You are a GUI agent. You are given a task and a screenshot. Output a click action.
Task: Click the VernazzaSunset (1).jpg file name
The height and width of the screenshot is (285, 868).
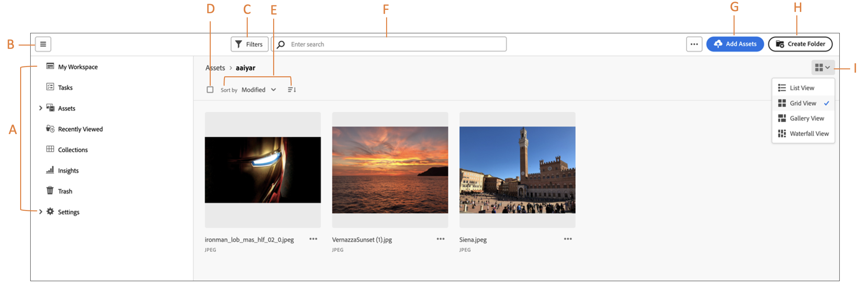coord(362,240)
